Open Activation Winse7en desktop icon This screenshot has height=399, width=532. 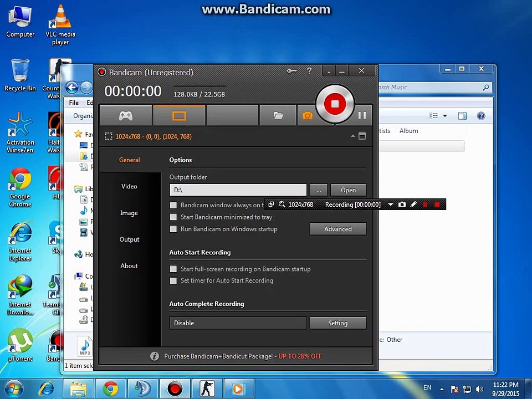[20, 133]
